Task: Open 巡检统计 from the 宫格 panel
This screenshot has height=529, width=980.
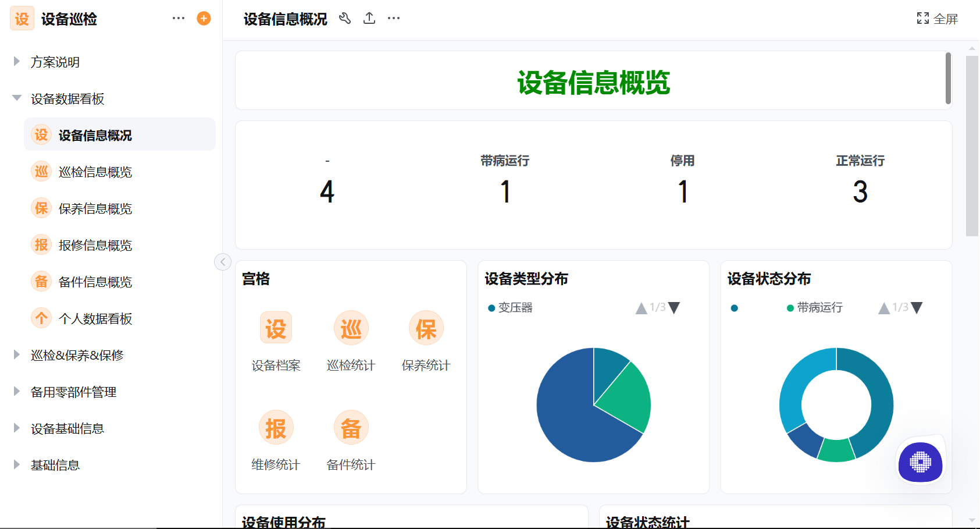Action: pos(351,328)
